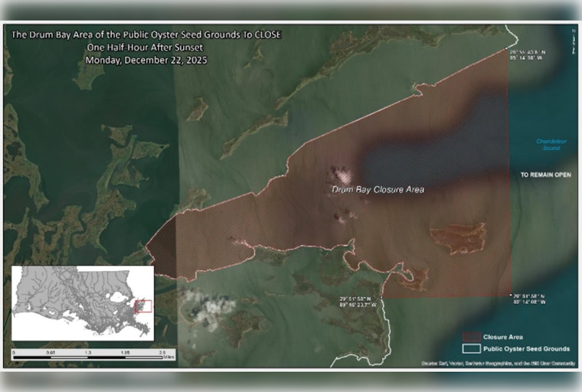Image resolution: width=582 pixels, height=392 pixels.
Task: Click the Louisiana inset locator map
Action: coord(83,303)
